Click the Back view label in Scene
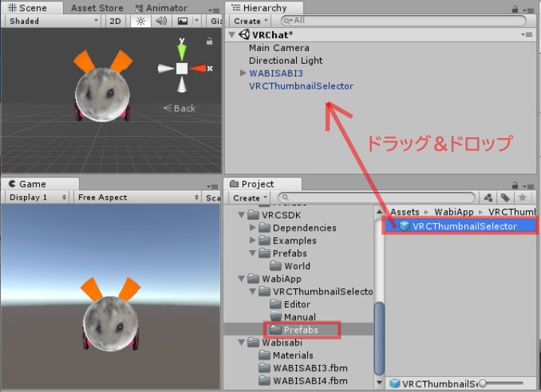The height and width of the screenshot is (392, 541). point(180,108)
